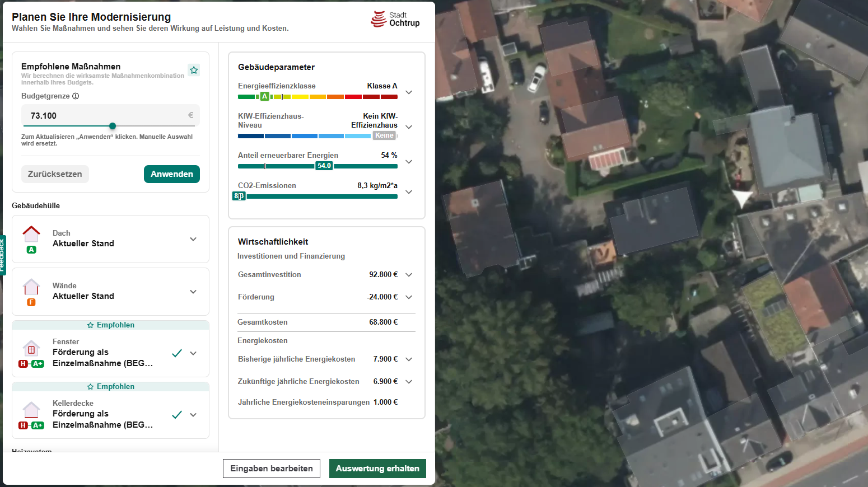Open the Feedback side tab
Viewport: 868px width, 487px height.
[x=2, y=255]
